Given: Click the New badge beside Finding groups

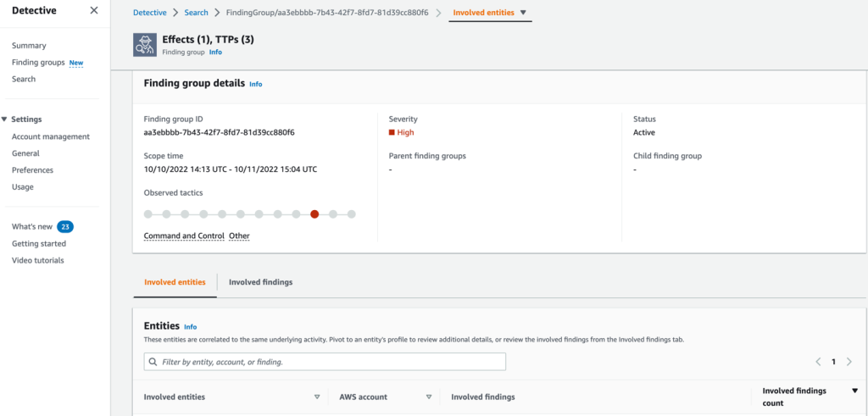Looking at the screenshot, I should point(76,63).
